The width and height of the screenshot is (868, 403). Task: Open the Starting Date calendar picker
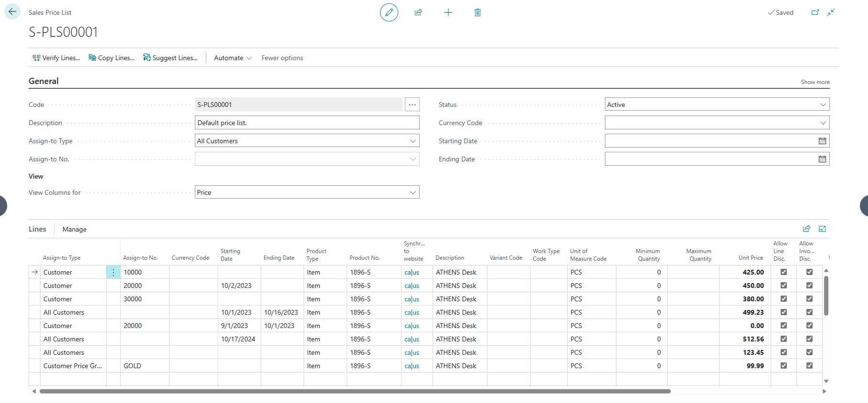coord(822,141)
